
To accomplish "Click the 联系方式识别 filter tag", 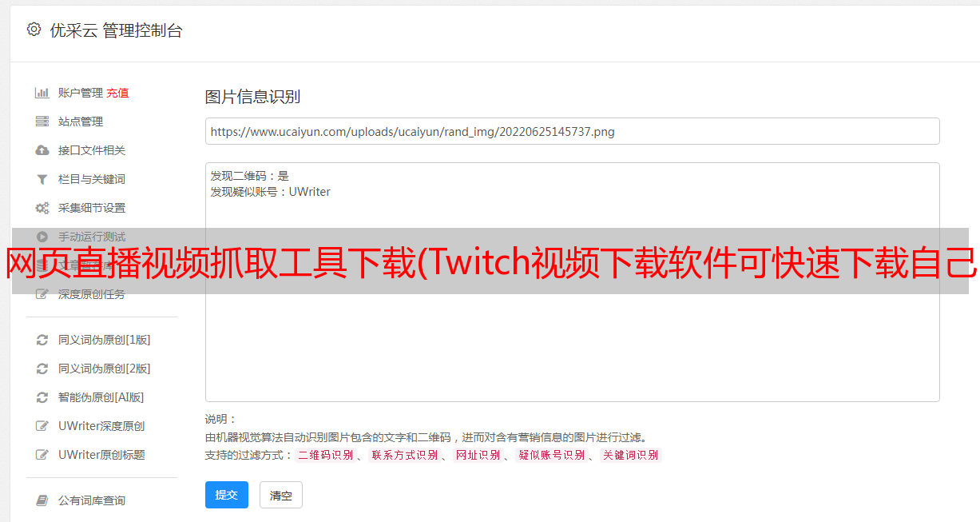I will (x=405, y=455).
